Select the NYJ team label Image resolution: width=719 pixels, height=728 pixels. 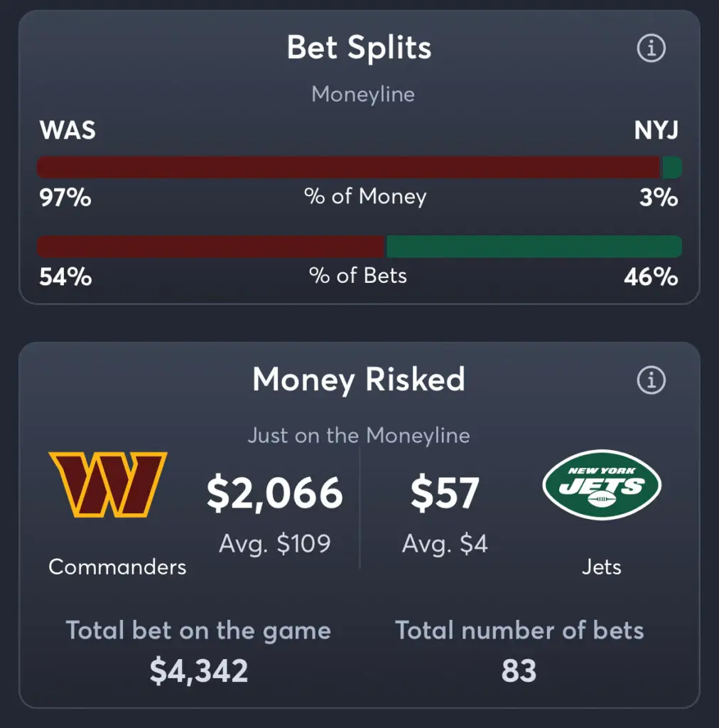(x=656, y=130)
